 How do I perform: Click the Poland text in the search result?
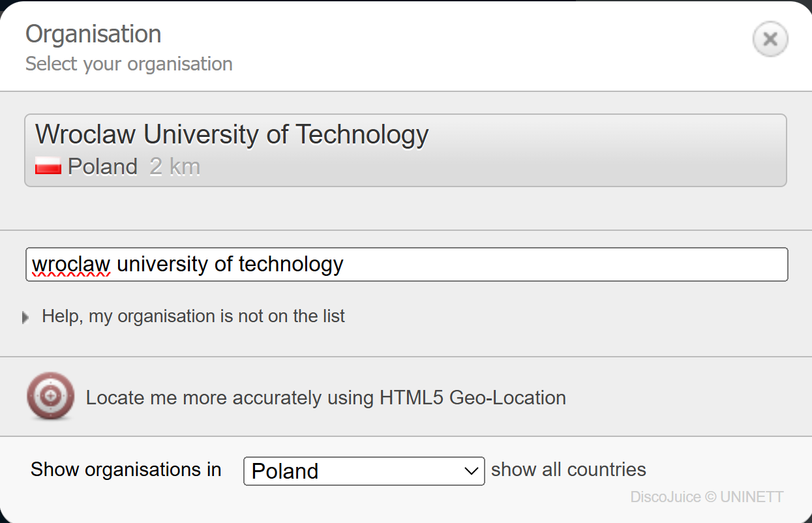[x=102, y=167]
